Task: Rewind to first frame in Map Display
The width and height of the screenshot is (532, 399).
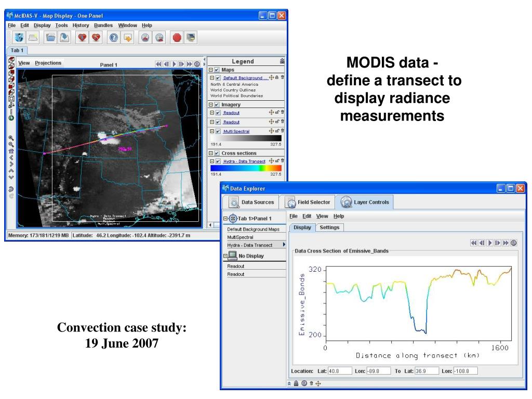Action: tap(158, 64)
